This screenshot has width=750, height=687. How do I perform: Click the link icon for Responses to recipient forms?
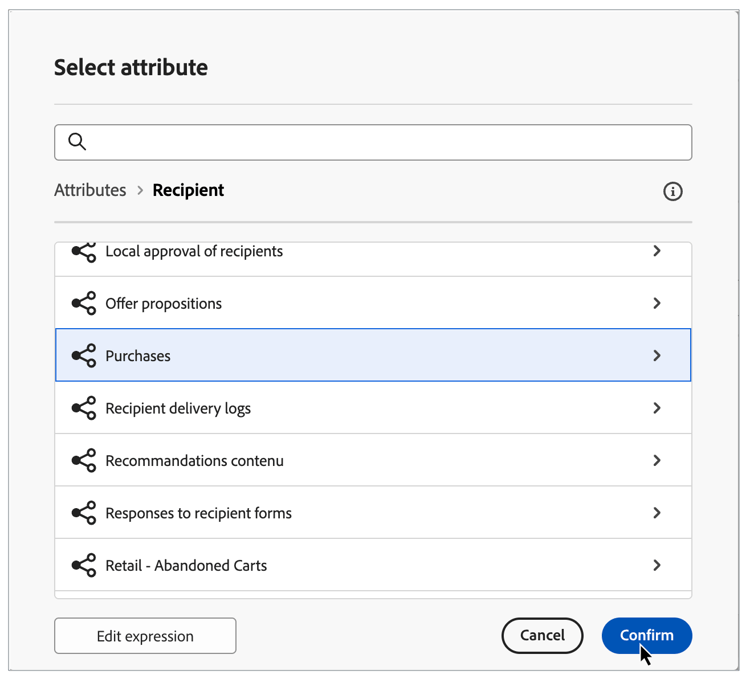pos(84,513)
